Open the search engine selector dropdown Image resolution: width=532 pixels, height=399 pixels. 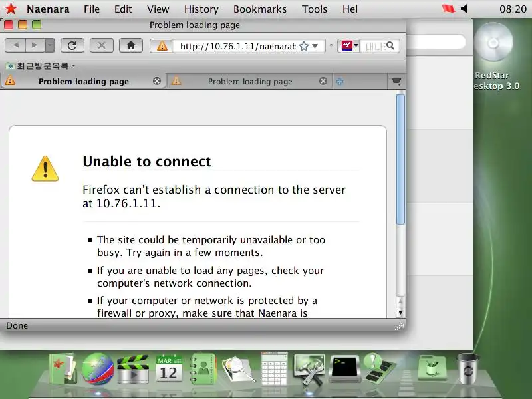click(348, 45)
